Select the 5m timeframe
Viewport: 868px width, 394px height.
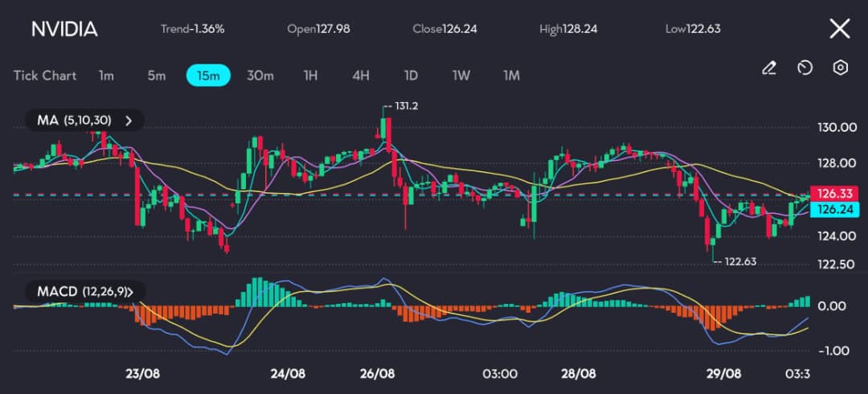coord(156,76)
